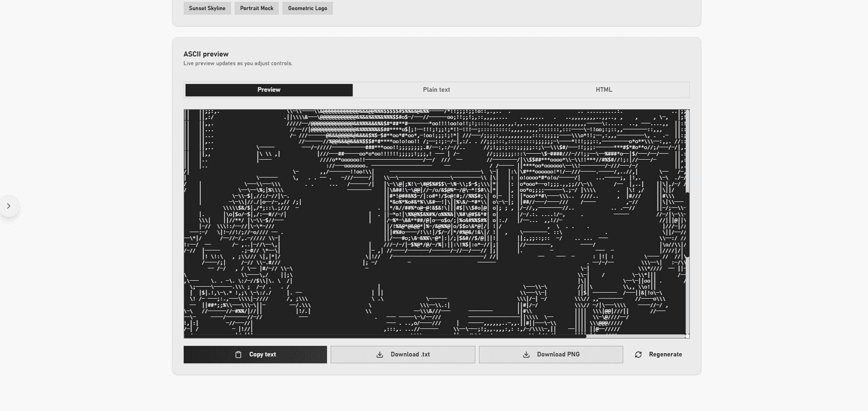
Task: Click the clipboard icon on Copy text
Action: coord(238,355)
